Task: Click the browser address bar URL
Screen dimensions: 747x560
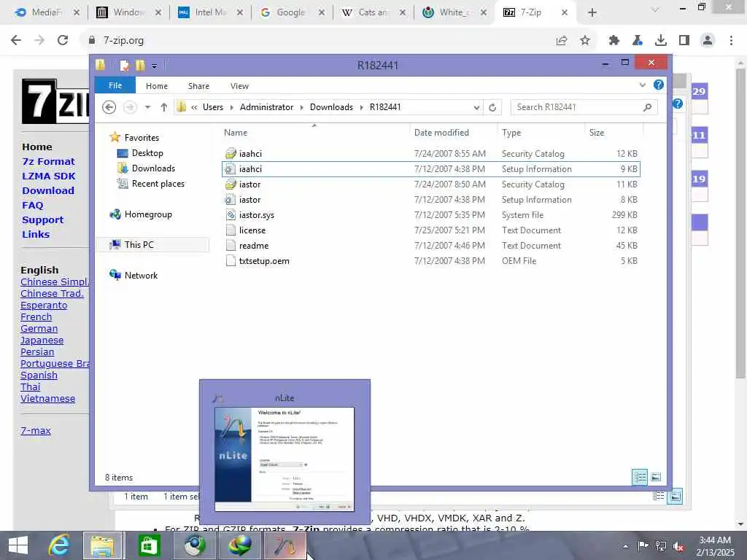Action: click(x=123, y=41)
